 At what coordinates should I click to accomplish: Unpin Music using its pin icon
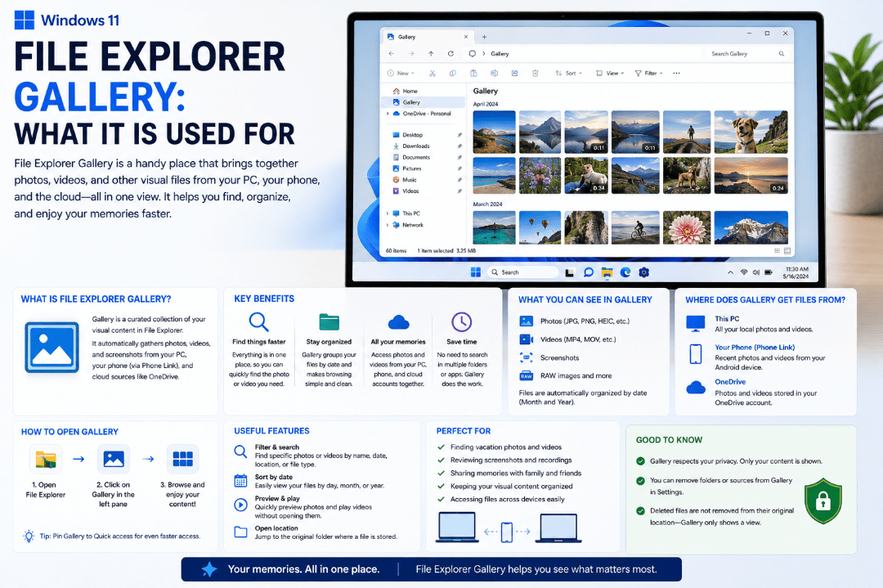459,180
